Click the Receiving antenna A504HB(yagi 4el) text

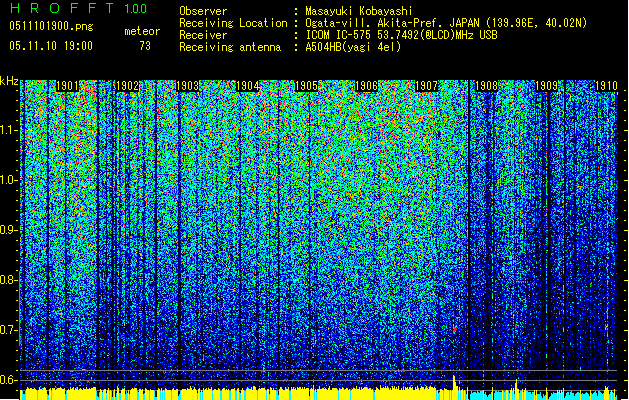tap(353, 47)
